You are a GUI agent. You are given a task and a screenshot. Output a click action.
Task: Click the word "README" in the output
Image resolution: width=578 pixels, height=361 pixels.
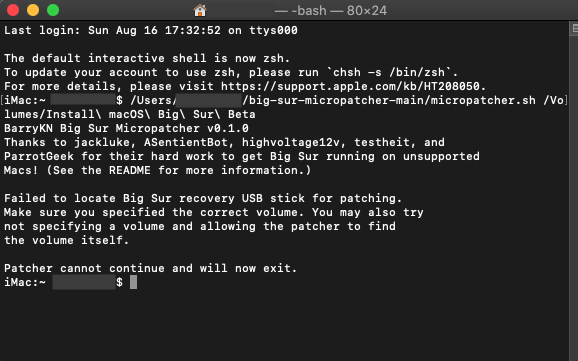point(130,170)
